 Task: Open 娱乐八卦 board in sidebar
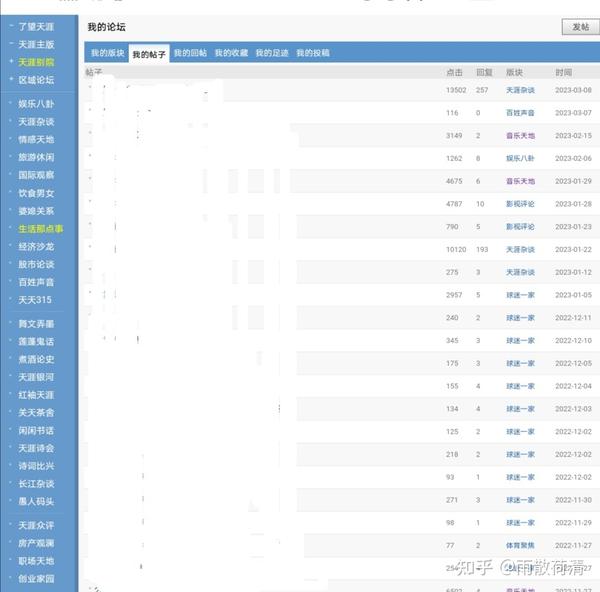pyautogui.click(x=36, y=104)
